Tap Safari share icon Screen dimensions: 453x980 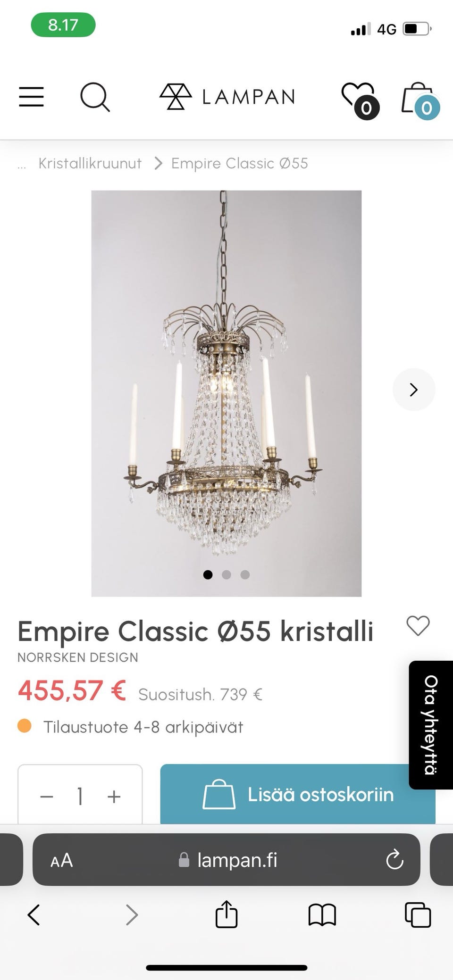[226, 914]
